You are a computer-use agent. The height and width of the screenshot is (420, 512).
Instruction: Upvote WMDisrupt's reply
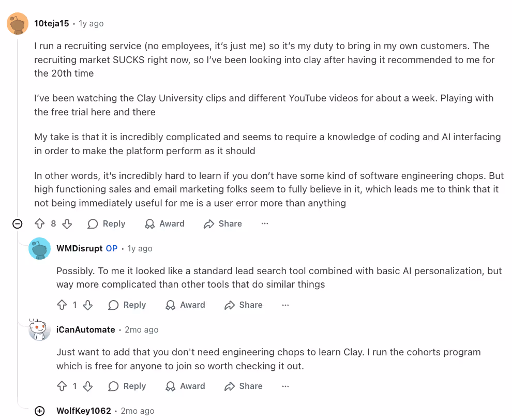coord(62,305)
